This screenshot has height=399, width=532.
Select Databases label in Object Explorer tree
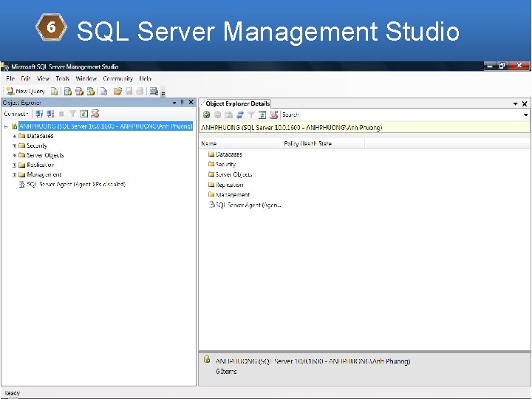point(40,136)
